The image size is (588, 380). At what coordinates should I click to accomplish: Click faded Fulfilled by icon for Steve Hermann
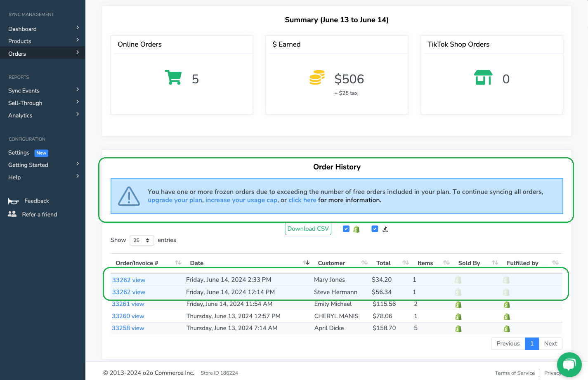point(506,292)
